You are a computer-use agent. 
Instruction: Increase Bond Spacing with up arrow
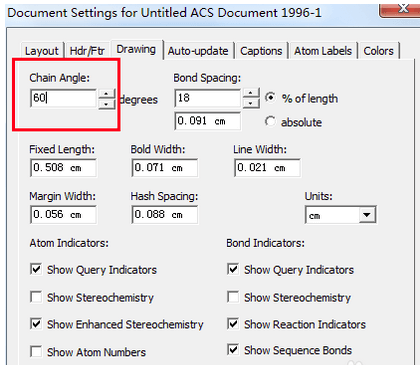click(251, 94)
